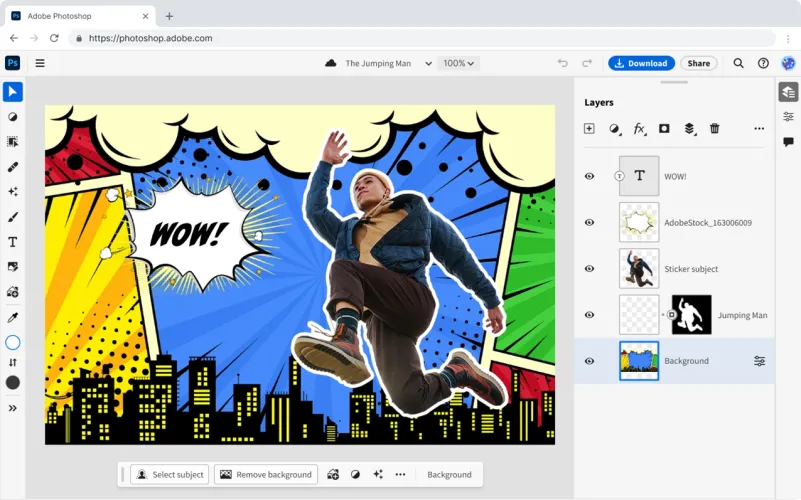
Task: Open layer effects fx menu
Action: coord(639,129)
